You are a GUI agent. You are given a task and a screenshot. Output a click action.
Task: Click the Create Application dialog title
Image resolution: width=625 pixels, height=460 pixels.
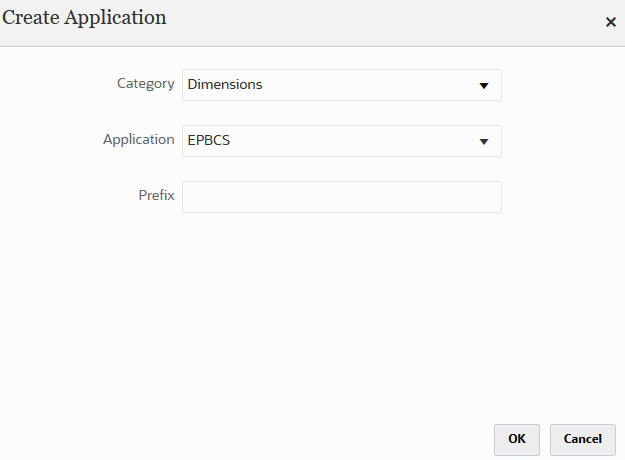(84, 18)
